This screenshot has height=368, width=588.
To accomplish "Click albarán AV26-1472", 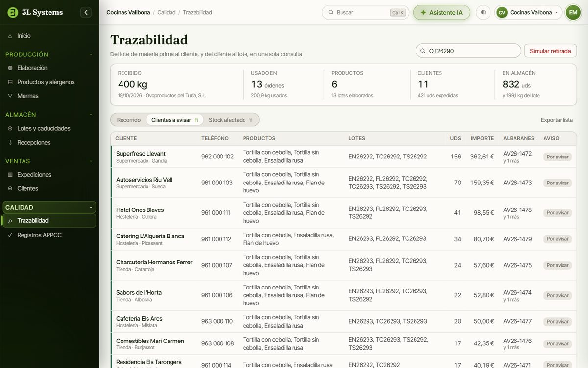I will click(x=517, y=154).
